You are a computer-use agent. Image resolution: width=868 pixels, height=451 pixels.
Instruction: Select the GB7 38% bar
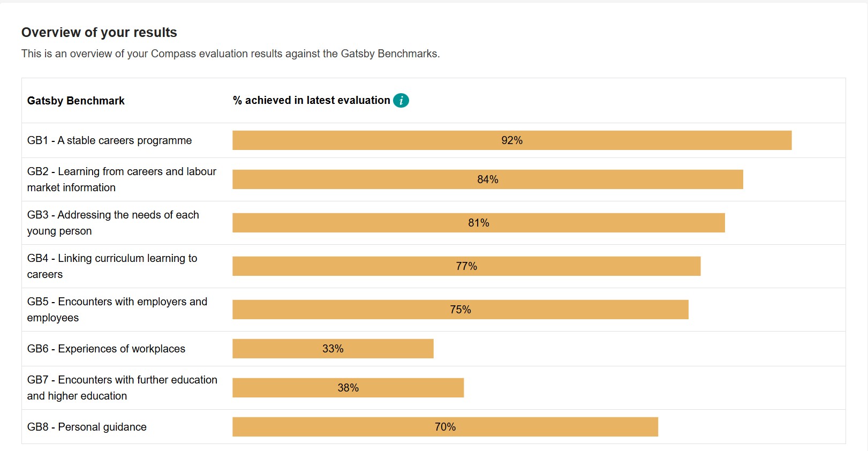click(x=348, y=388)
